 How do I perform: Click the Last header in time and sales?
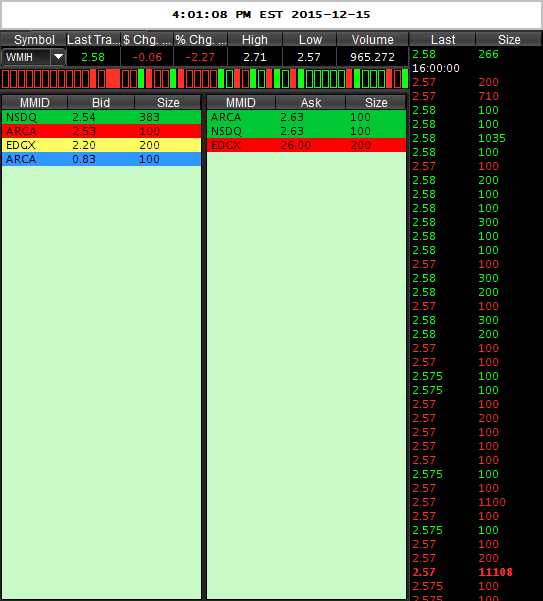pyautogui.click(x=443, y=39)
